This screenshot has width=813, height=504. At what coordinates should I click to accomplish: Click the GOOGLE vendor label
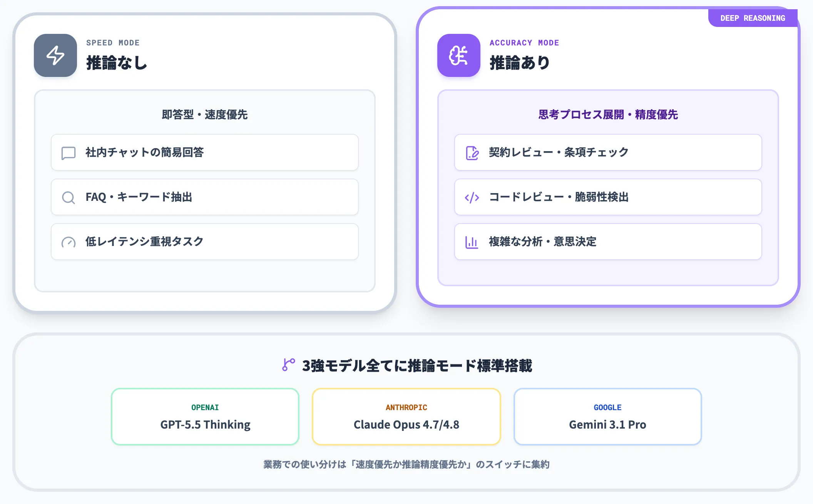tap(608, 407)
